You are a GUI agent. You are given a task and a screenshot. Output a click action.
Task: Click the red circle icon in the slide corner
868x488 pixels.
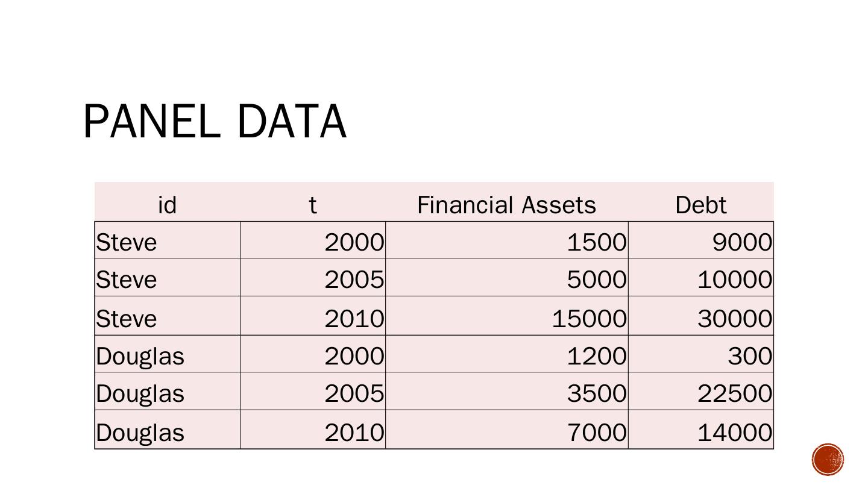point(828,460)
